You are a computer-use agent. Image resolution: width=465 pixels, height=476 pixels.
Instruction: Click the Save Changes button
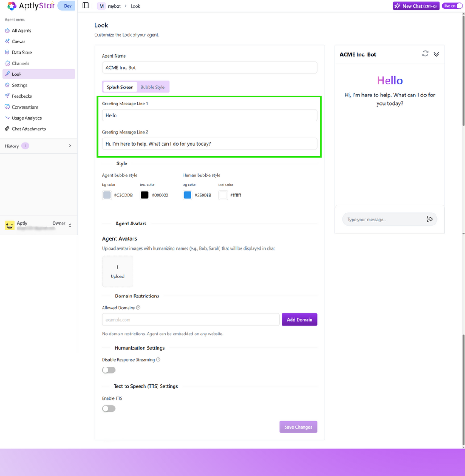298,426
